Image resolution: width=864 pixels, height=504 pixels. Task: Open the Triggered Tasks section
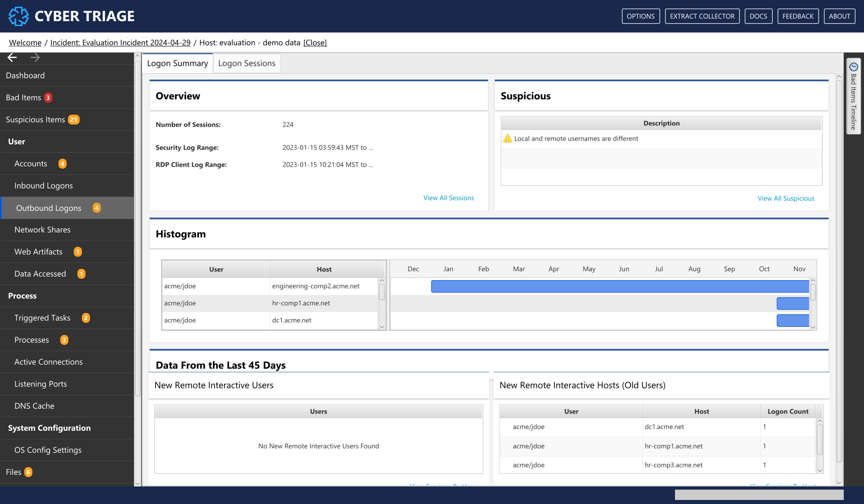click(42, 317)
